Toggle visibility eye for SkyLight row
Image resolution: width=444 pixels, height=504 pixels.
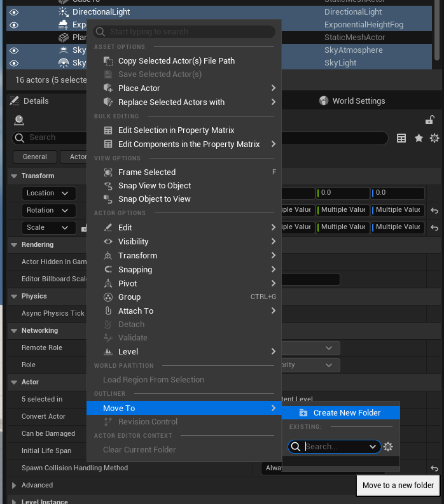(x=14, y=64)
